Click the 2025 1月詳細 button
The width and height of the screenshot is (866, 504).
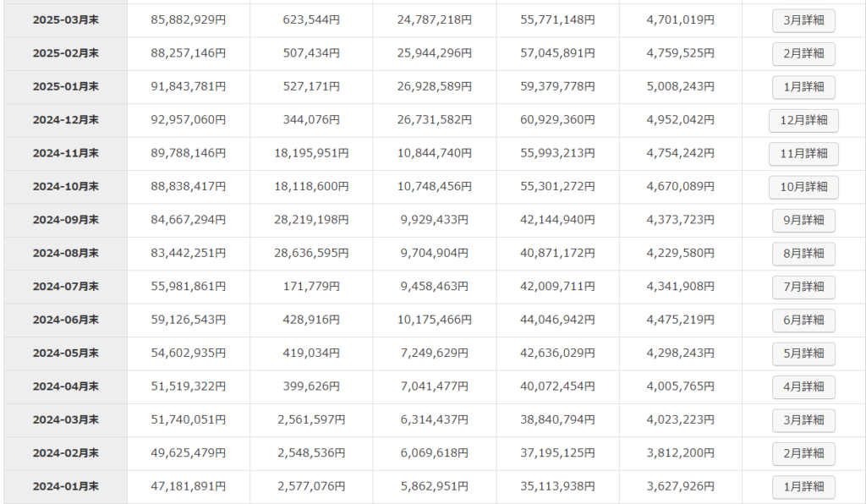tap(803, 87)
